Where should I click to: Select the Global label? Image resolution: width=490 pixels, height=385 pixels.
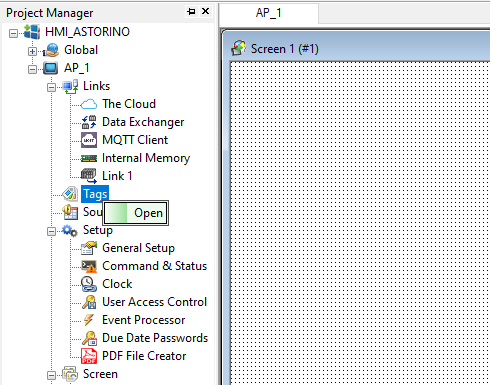tap(81, 50)
